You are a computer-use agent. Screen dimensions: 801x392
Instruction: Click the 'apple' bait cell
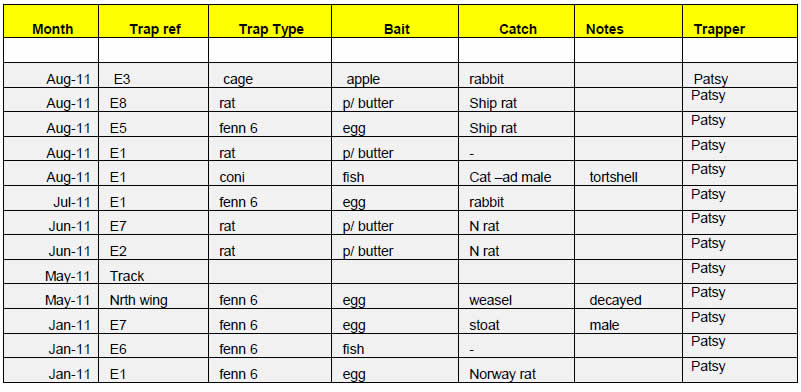pyautogui.click(x=395, y=76)
